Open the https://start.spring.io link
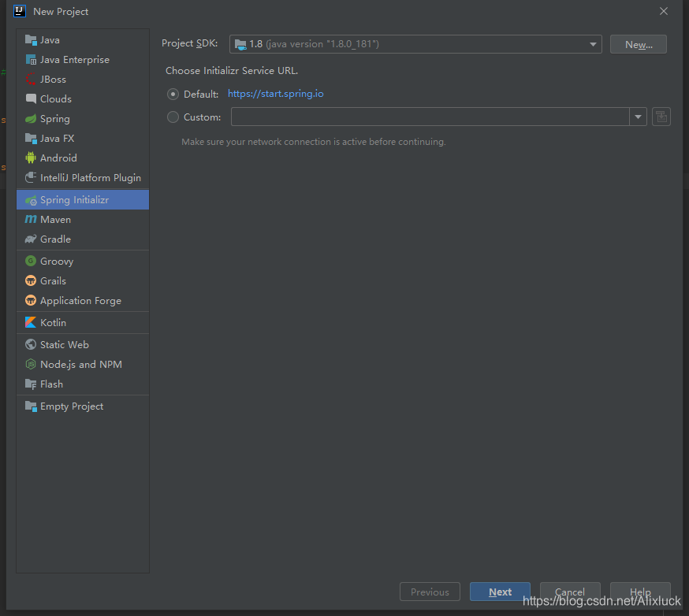 click(x=275, y=94)
